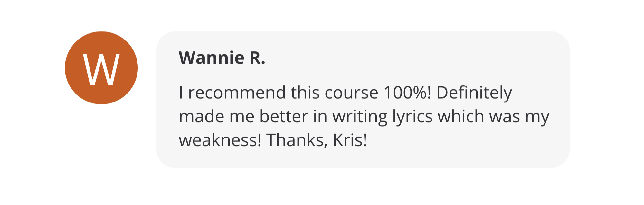Click the "R." initial in reviewer name
Viewport: 644px width, 205px height.
pos(257,58)
